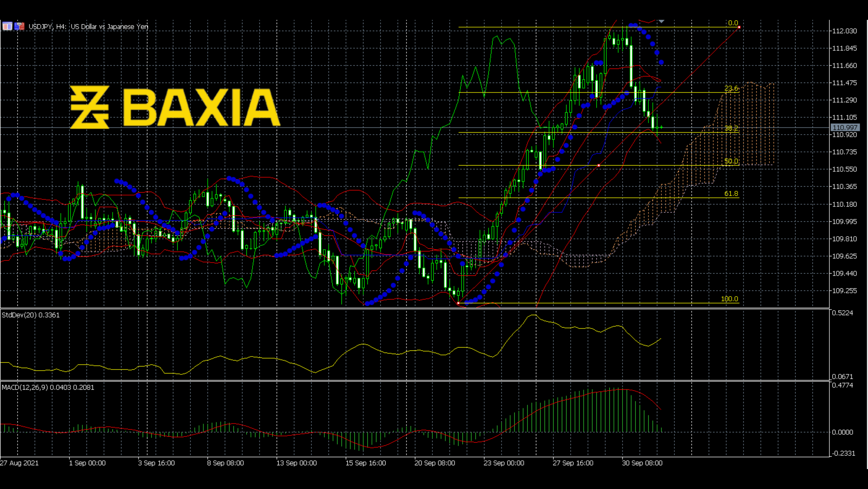Click the price scale value 112.030

point(844,31)
